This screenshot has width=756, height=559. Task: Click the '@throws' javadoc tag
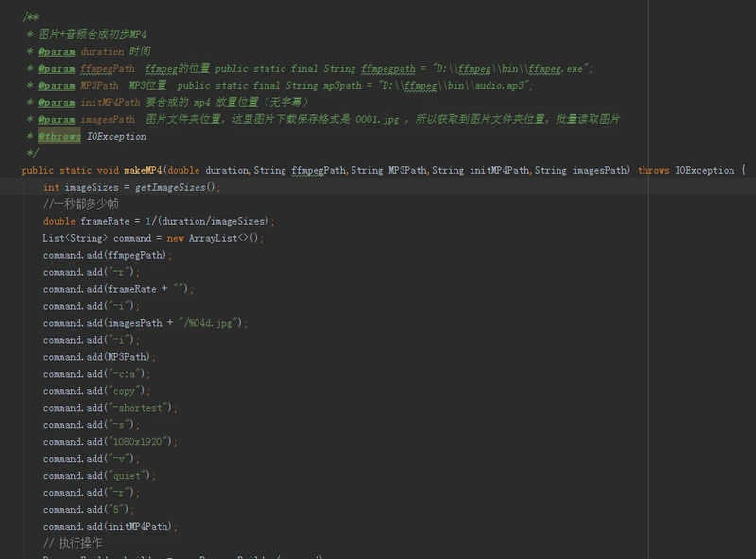pos(60,136)
